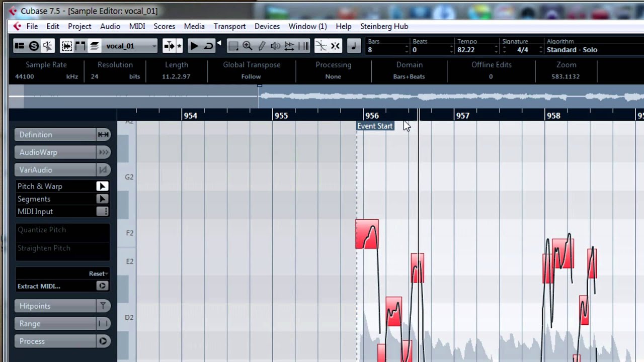644x362 pixels.
Task: Select the Time Warp tool
Action: [x=304, y=46]
